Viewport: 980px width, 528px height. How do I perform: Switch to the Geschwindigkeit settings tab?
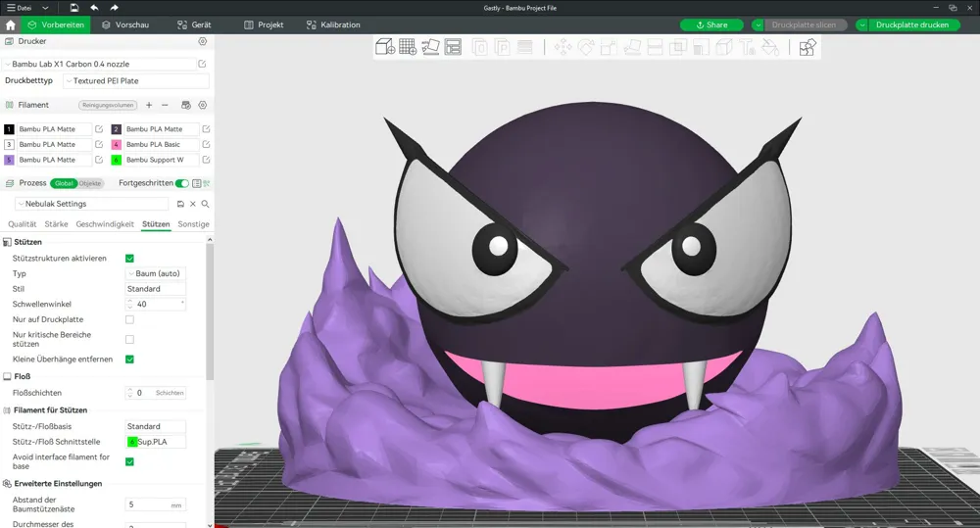tap(105, 224)
